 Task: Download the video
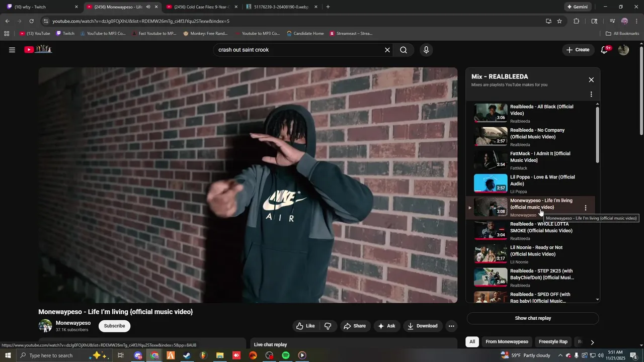click(x=423, y=326)
